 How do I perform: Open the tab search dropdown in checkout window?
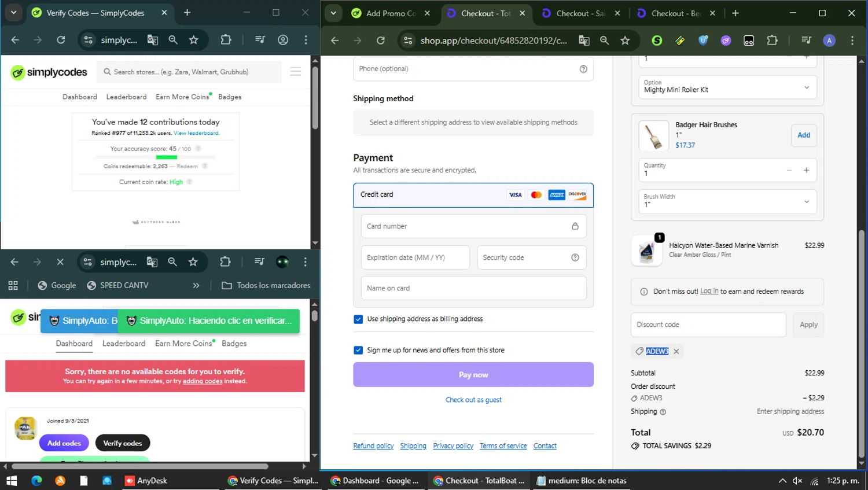[334, 13]
